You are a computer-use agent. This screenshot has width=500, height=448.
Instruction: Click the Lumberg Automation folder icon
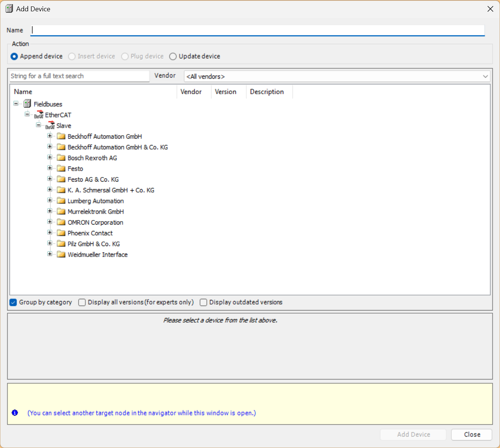coord(61,200)
